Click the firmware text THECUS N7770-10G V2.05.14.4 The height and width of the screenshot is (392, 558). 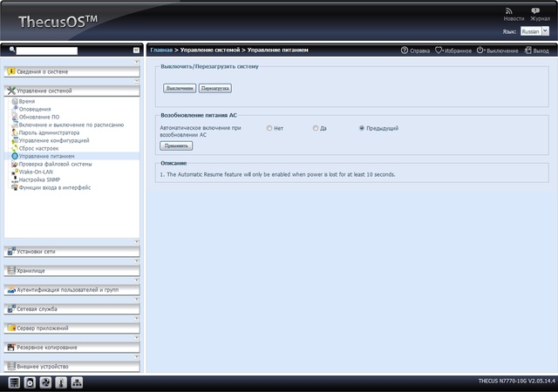coord(517,381)
